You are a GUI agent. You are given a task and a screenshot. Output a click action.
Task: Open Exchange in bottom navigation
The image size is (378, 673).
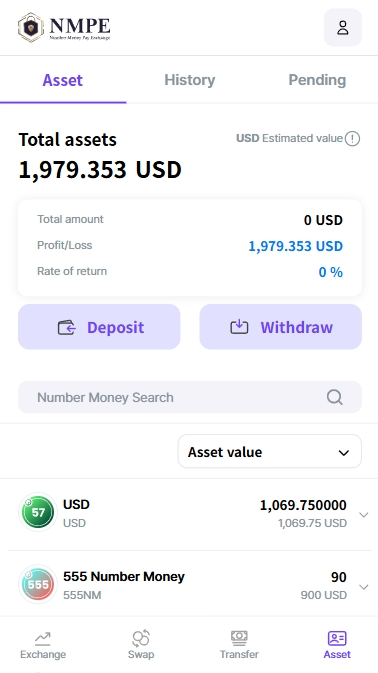coord(43,645)
